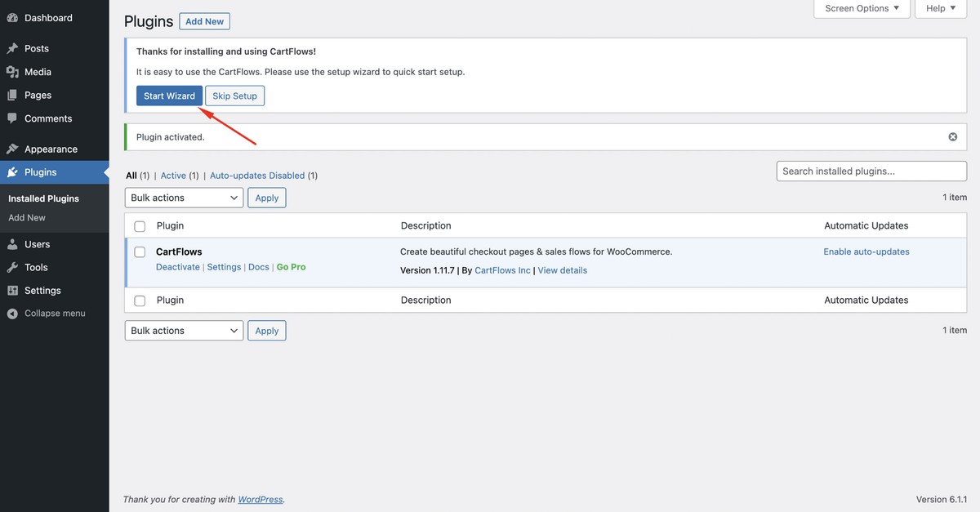The width and height of the screenshot is (980, 512).
Task: Click the Dashboard gauge icon in the sidebar
Action: 12,18
